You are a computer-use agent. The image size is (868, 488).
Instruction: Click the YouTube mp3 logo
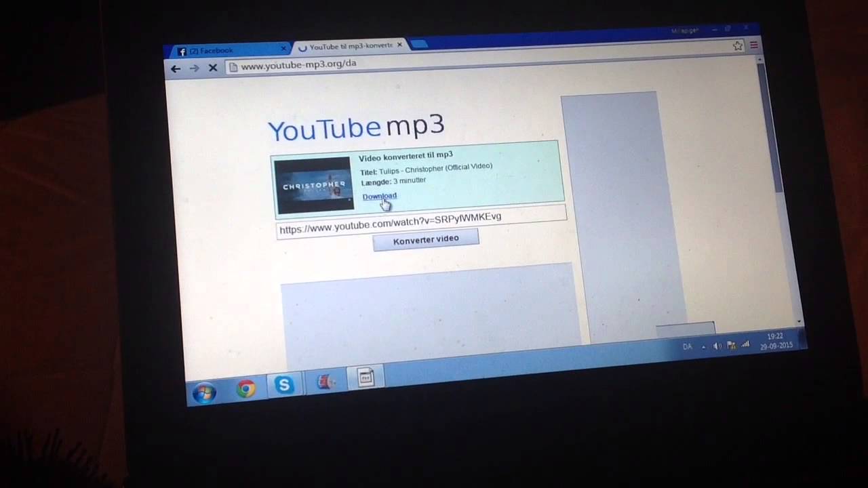coord(356,127)
